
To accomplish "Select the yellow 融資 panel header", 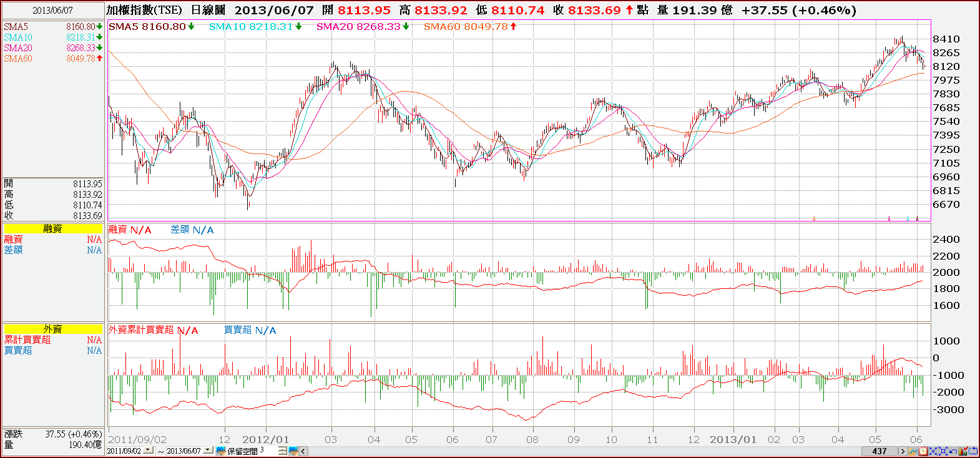I will pyautogui.click(x=53, y=229).
